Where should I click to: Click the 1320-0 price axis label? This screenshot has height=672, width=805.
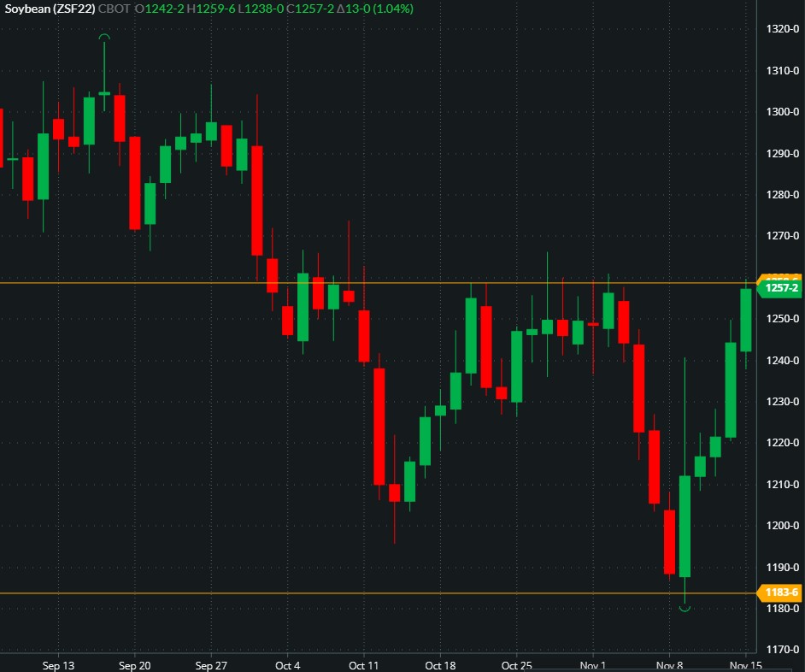pos(783,29)
